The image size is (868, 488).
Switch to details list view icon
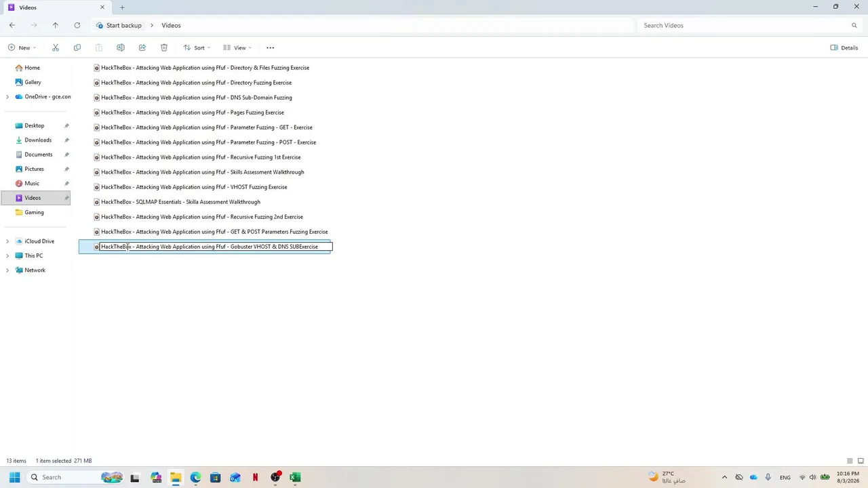click(850, 461)
